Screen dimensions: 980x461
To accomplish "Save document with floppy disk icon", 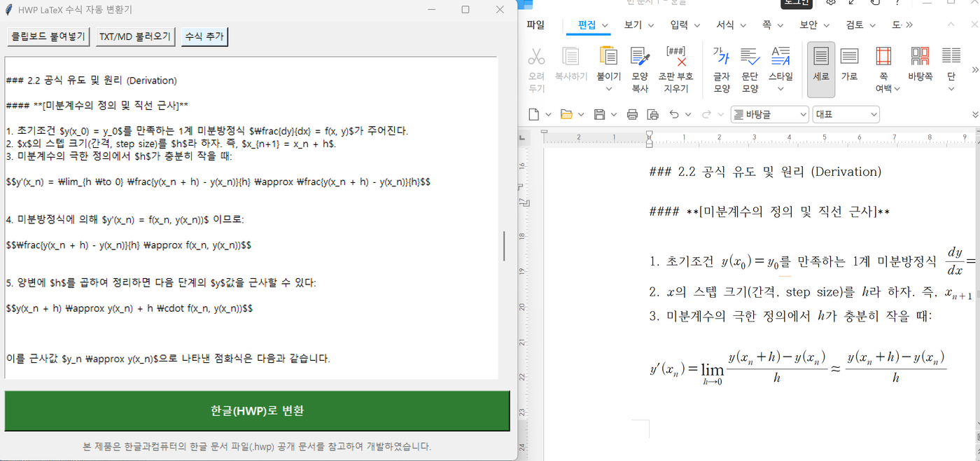I will 599,114.
